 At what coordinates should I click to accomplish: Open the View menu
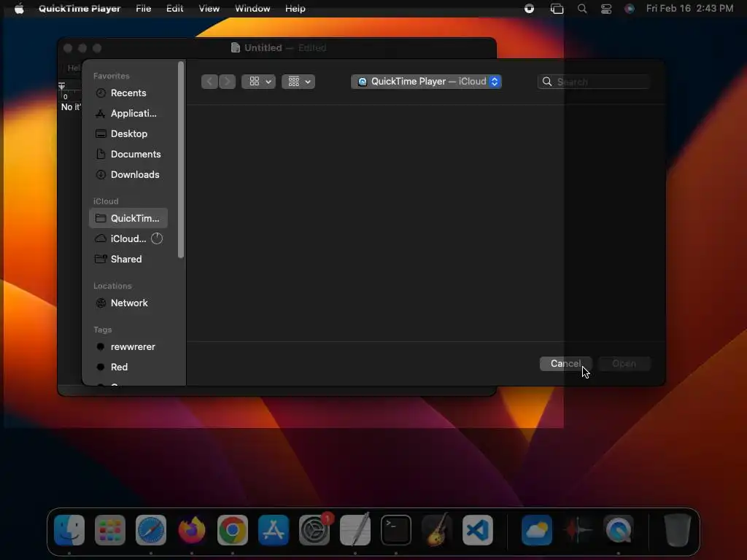pos(209,9)
